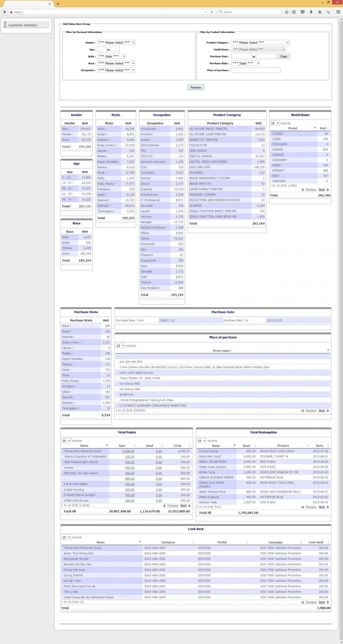Open the 2,499.00 Gain points link
This screenshot has height=644, width=343.
pos(128,451)
